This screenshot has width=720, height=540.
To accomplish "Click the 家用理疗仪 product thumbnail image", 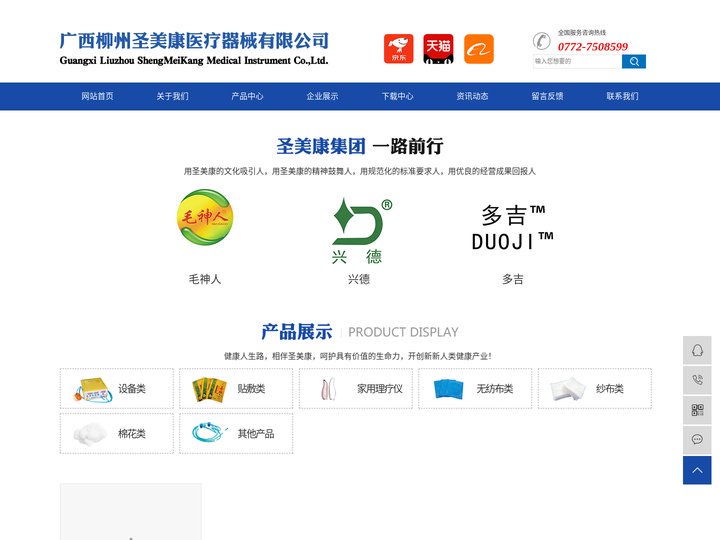I will 329,389.
